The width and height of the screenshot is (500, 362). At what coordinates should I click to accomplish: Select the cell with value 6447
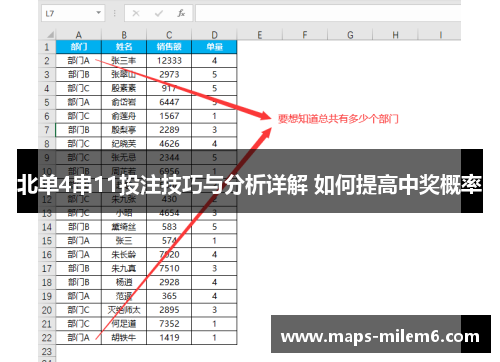pos(169,102)
